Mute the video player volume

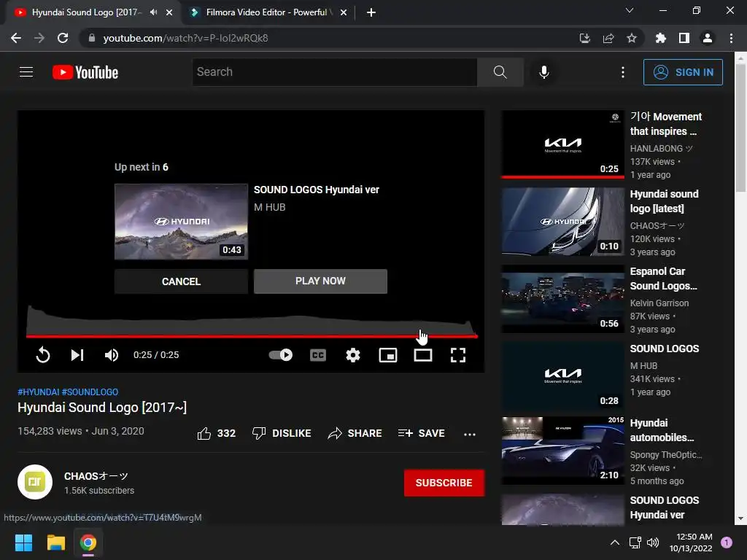111,355
